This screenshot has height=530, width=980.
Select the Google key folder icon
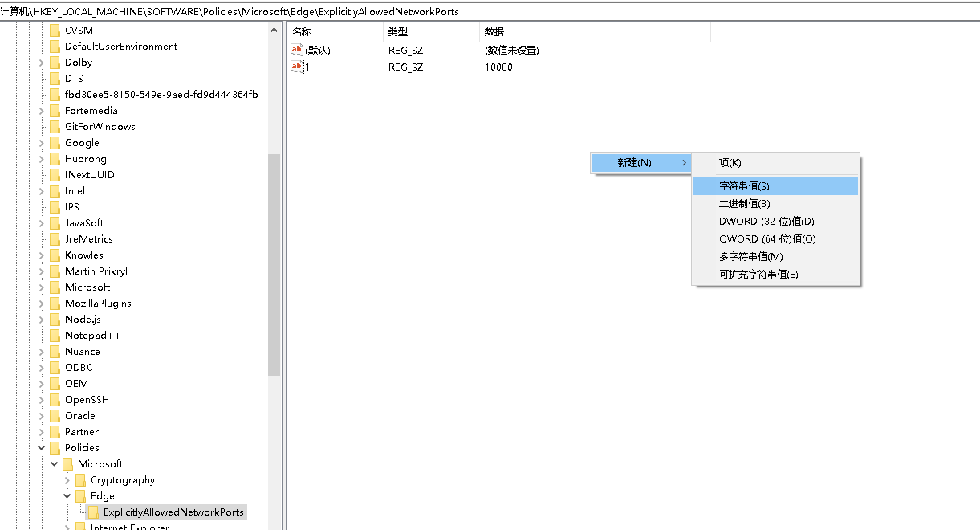click(x=53, y=142)
